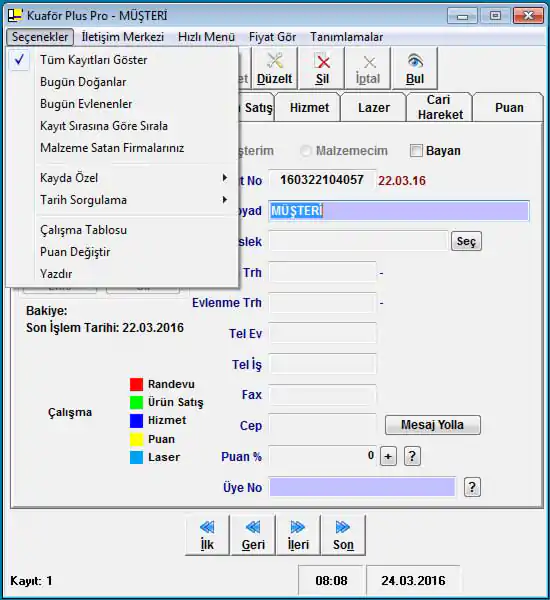Open the Seçenekler menu
The height and width of the screenshot is (600, 550).
point(40,37)
